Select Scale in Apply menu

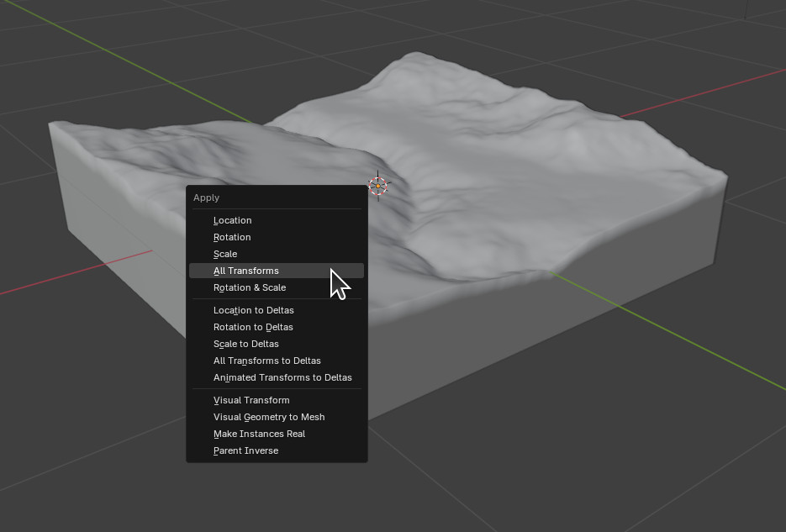[225, 254]
